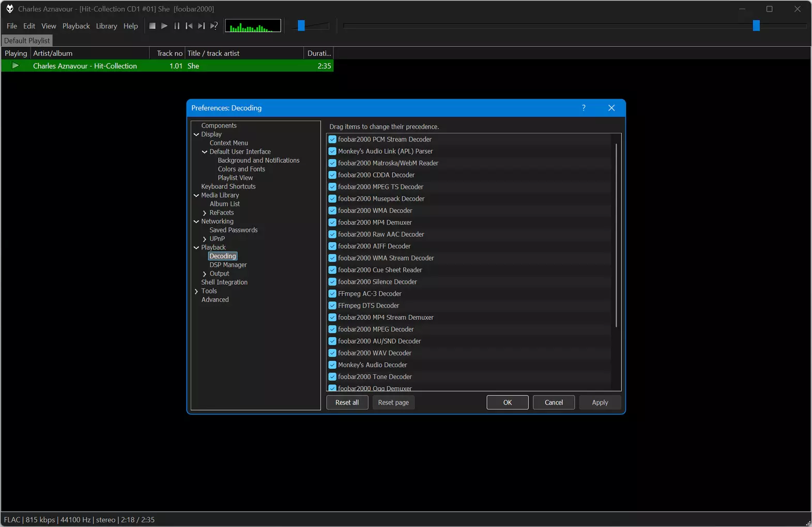Select the Default Playlist tab

pos(27,40)
